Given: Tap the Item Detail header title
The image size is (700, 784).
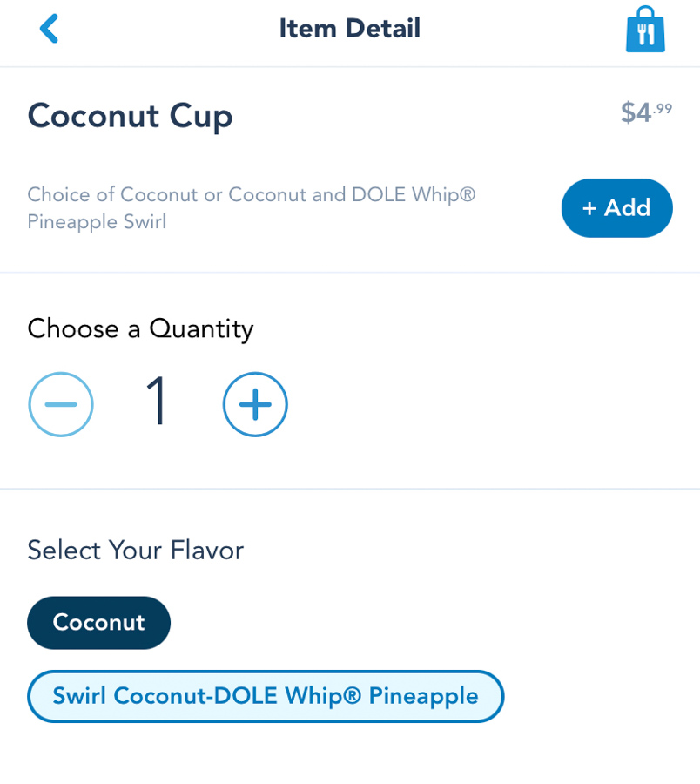Looking at the screenshot, I should (349, 29).
